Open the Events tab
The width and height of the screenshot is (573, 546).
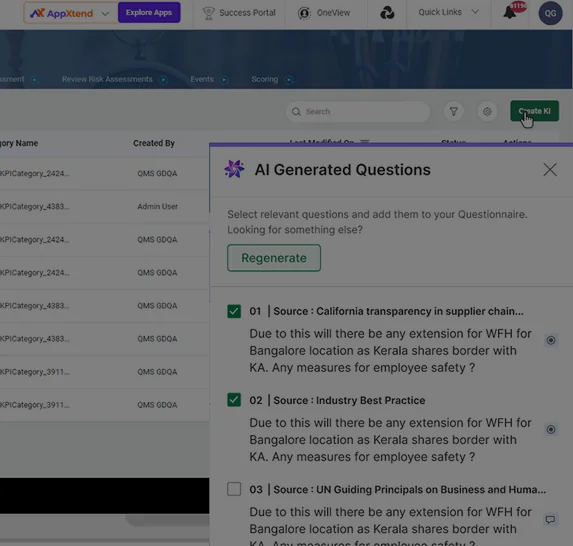click(x=202, y=79)
